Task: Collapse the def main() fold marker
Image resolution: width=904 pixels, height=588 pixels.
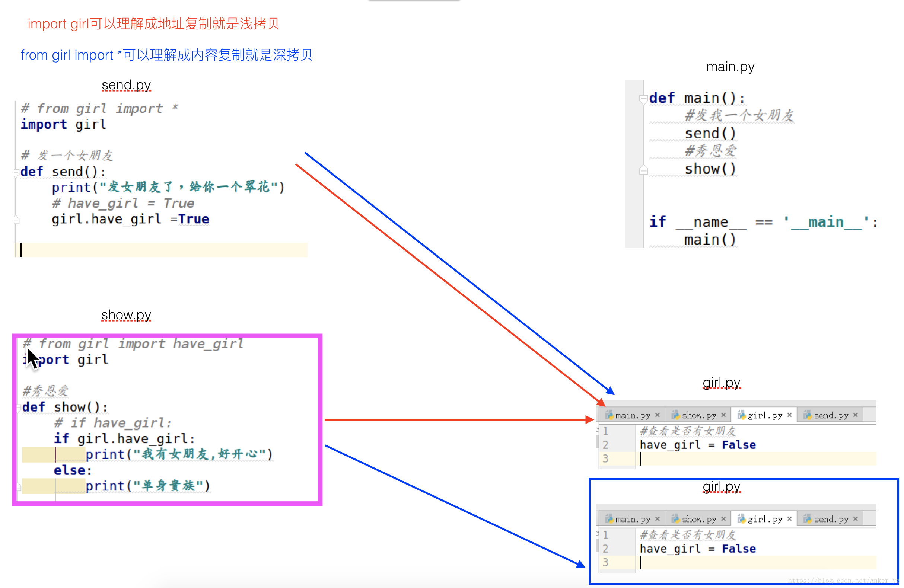Action: pos(643,99)
